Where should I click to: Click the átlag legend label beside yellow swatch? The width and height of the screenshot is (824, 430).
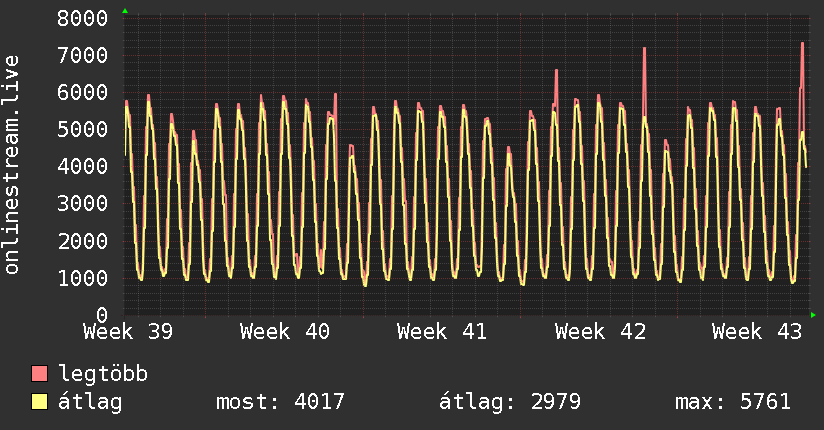coord(90,402)
